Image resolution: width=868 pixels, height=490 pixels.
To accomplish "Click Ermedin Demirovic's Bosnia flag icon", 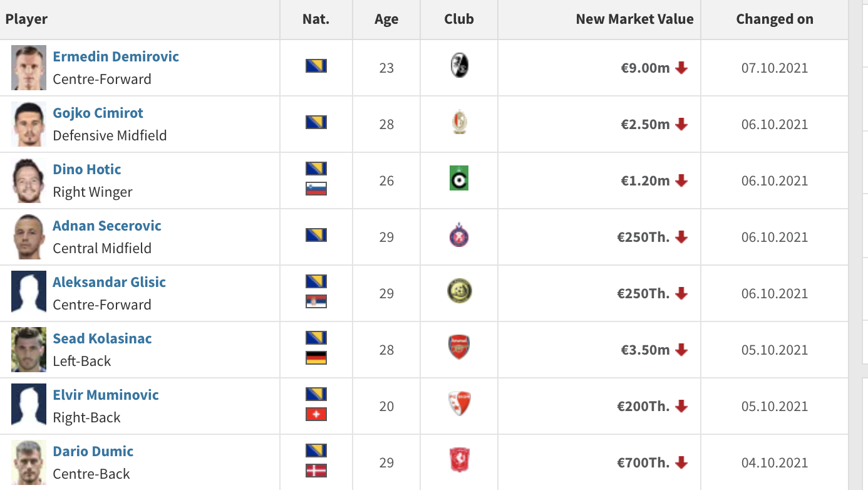I will [316, 66].
